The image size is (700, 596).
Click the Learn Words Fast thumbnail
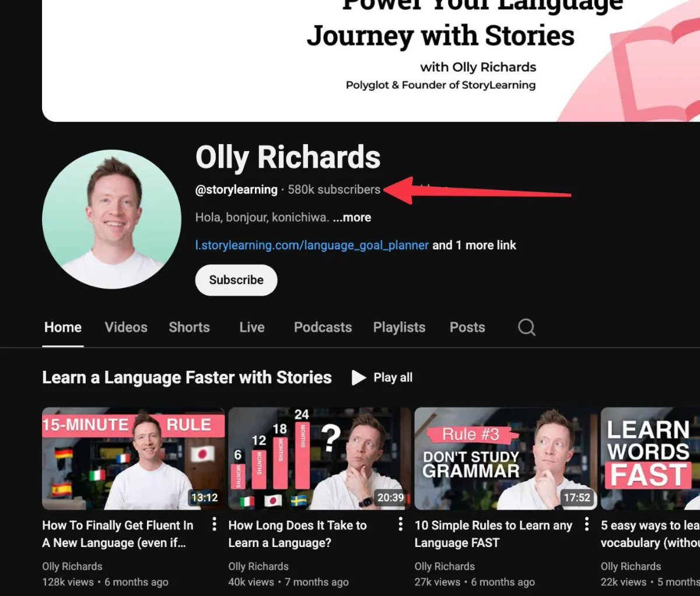pos(650,458)
